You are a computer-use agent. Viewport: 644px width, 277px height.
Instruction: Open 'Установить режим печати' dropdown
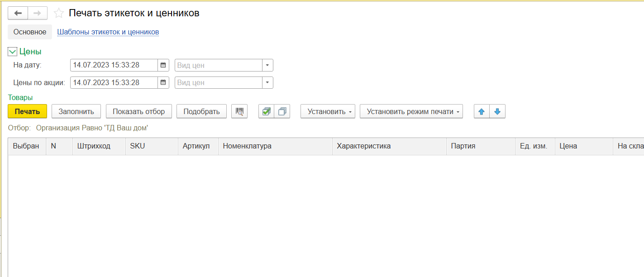(411, 111)
